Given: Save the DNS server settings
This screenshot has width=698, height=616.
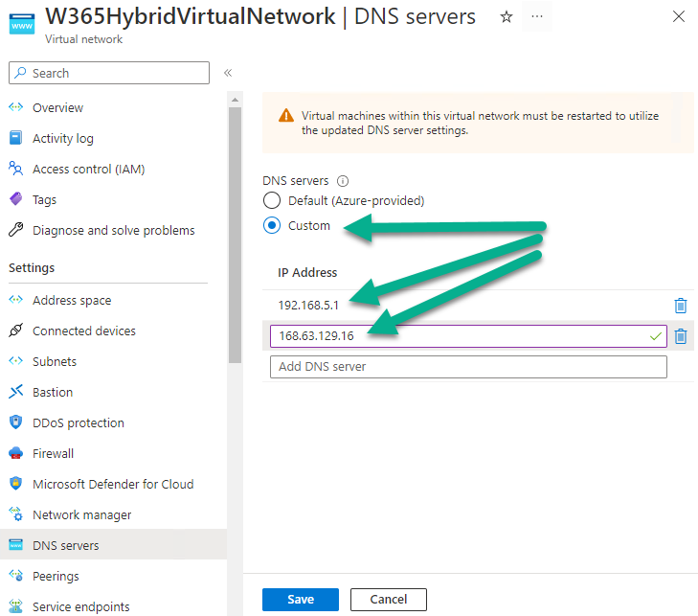Looking at the screenshot, I should point(301,600).
